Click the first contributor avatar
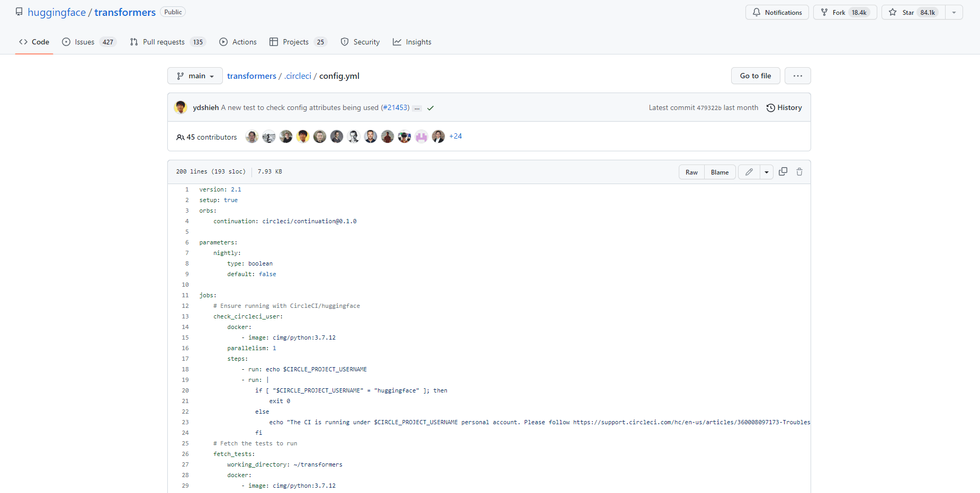 click(x=252, y=136)
